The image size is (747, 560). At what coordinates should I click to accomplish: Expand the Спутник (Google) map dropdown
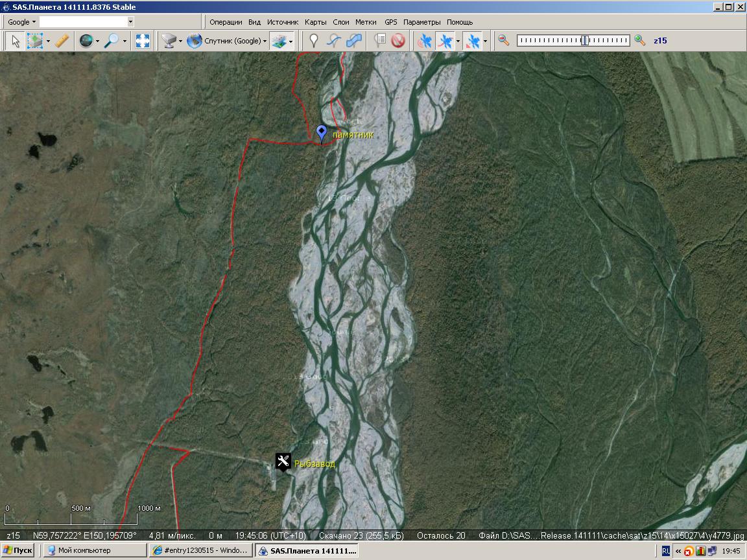pyautogui.click(x=265, y=41)
